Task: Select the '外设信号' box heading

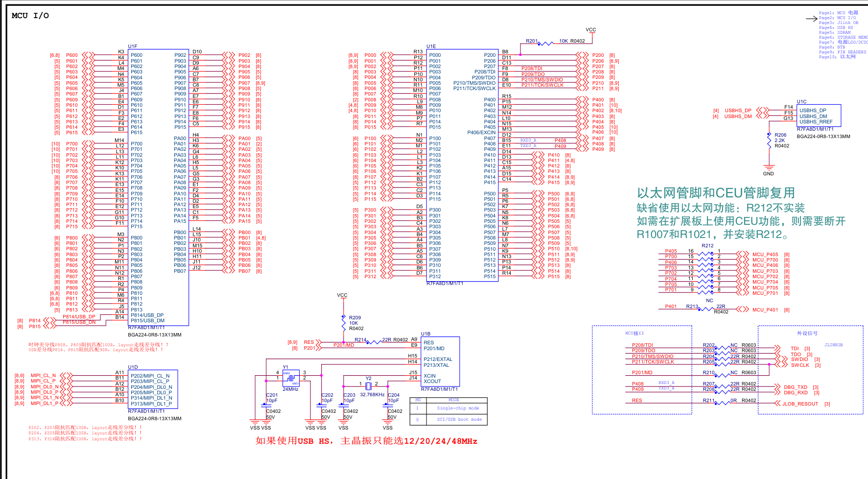Action: click(x=807, y=334)
